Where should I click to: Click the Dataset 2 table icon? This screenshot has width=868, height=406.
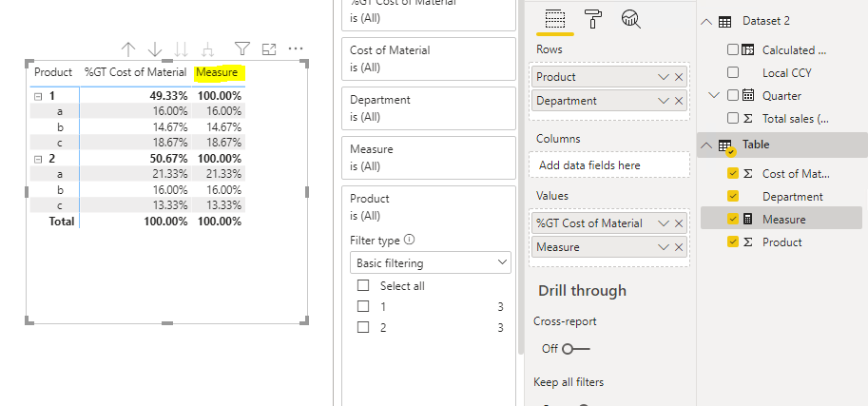(x=724, y=22)
